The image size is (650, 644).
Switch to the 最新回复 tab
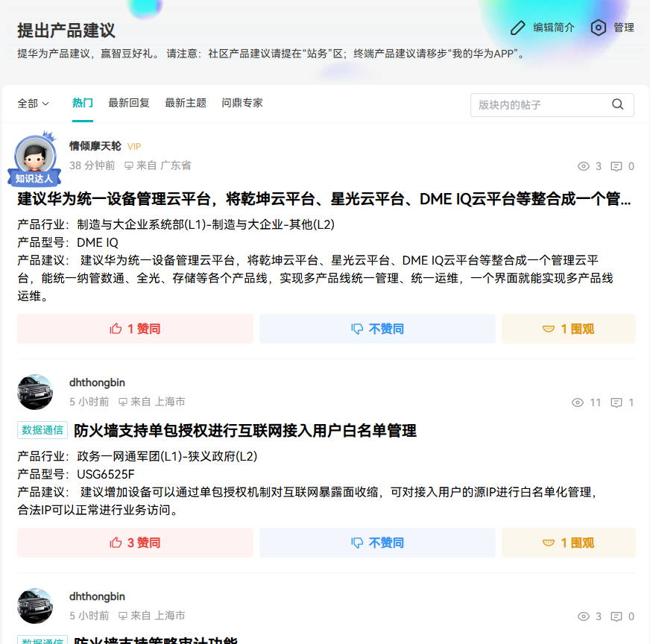(129, 103)
